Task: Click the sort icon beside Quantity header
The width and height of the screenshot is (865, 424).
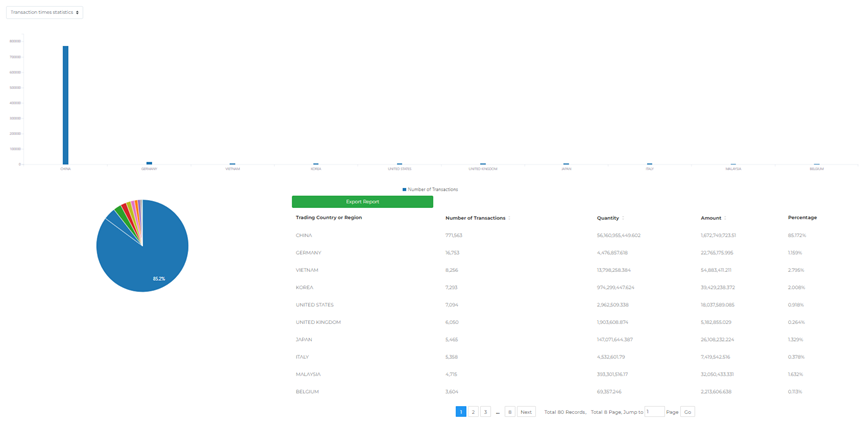Action: pyautogui.click(x=623, y=218)
